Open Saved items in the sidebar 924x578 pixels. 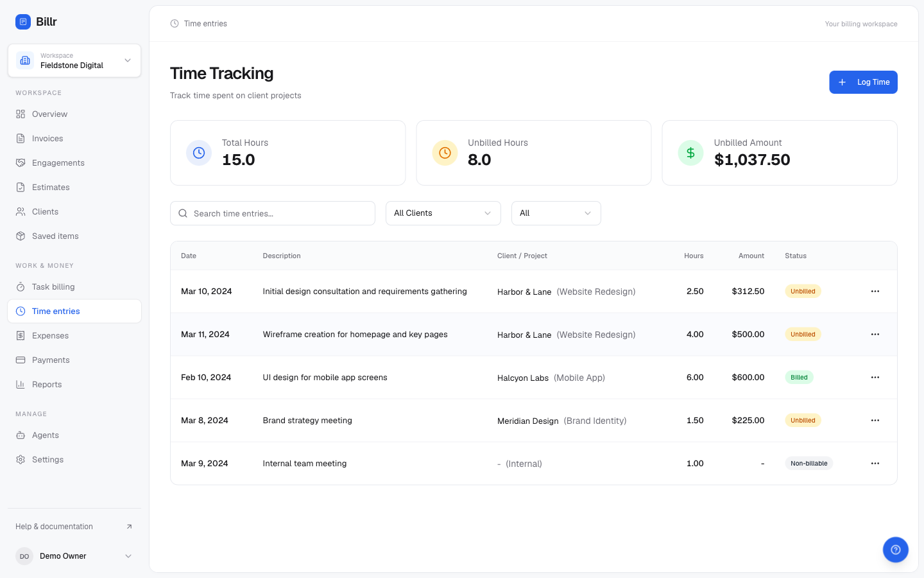[x=74, y=236]
